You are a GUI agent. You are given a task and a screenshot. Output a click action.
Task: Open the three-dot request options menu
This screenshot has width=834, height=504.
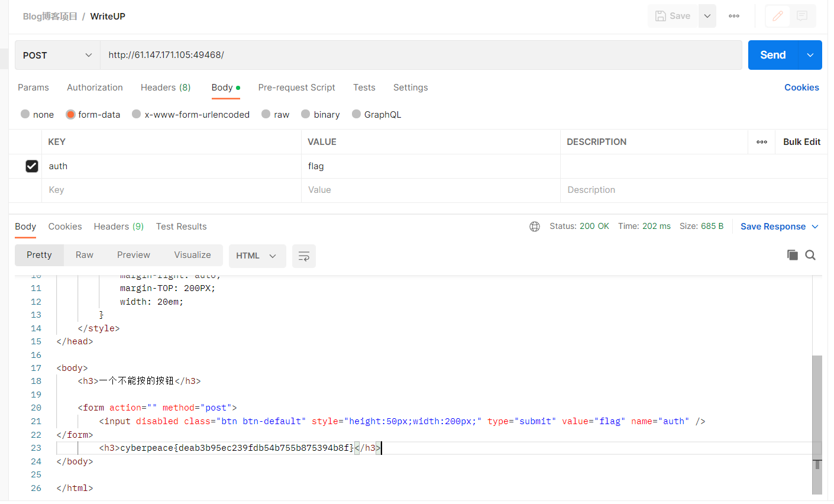[x=734, y=16]
